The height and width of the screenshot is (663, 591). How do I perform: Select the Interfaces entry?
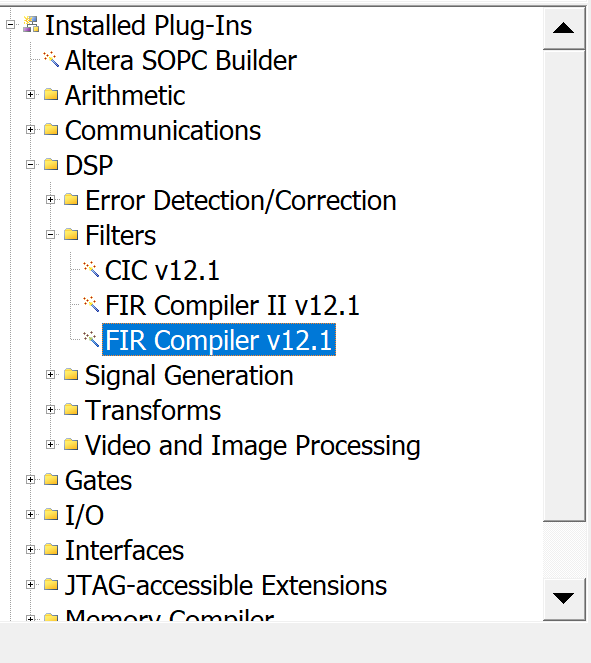(124, 551)
